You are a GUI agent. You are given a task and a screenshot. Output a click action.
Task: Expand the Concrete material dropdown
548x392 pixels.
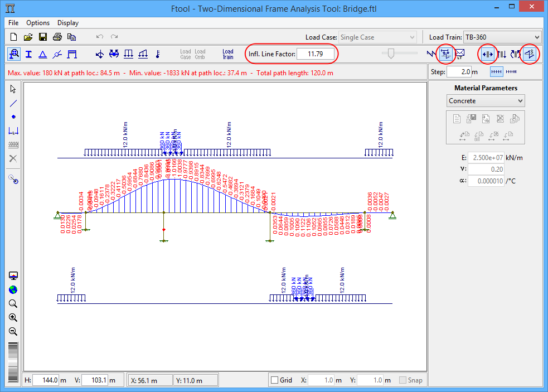pyautogui.click(x=486, y=101)
